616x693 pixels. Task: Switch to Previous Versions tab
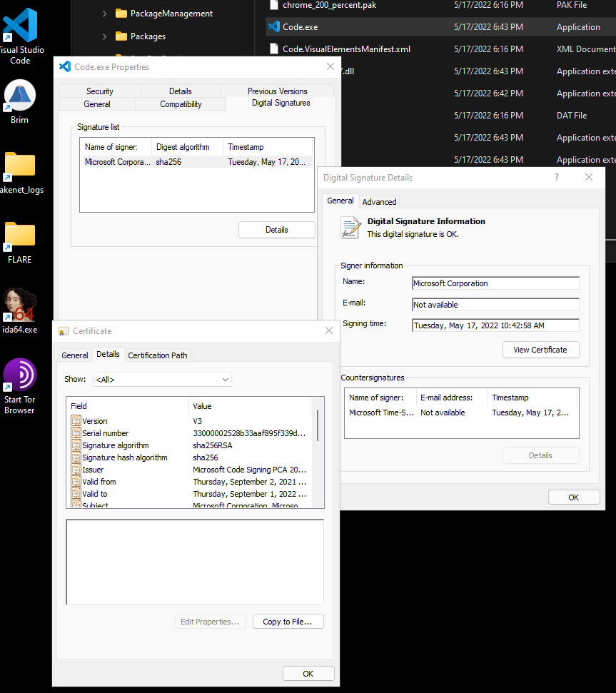point(277,91)
